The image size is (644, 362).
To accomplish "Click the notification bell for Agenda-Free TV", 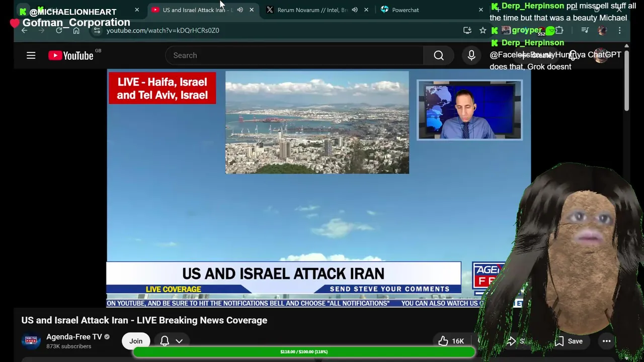I will click(165, 341).
